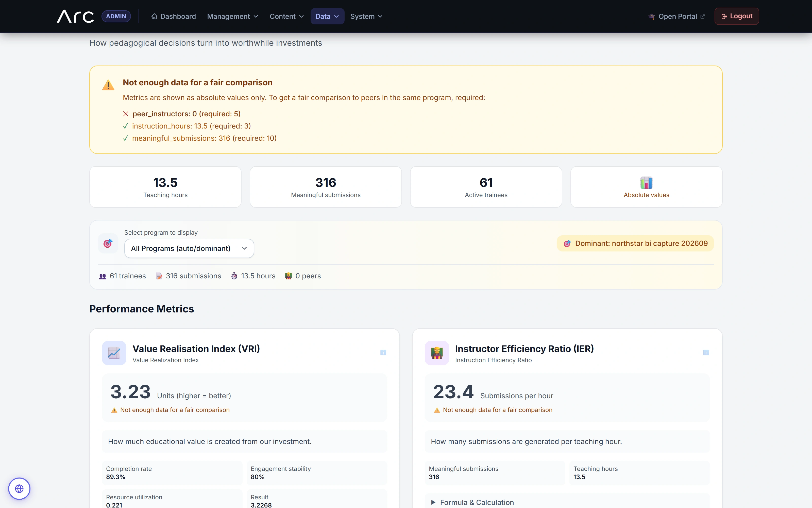Go to Dashboard
The image size is (812, 508).
pos(174,16)
